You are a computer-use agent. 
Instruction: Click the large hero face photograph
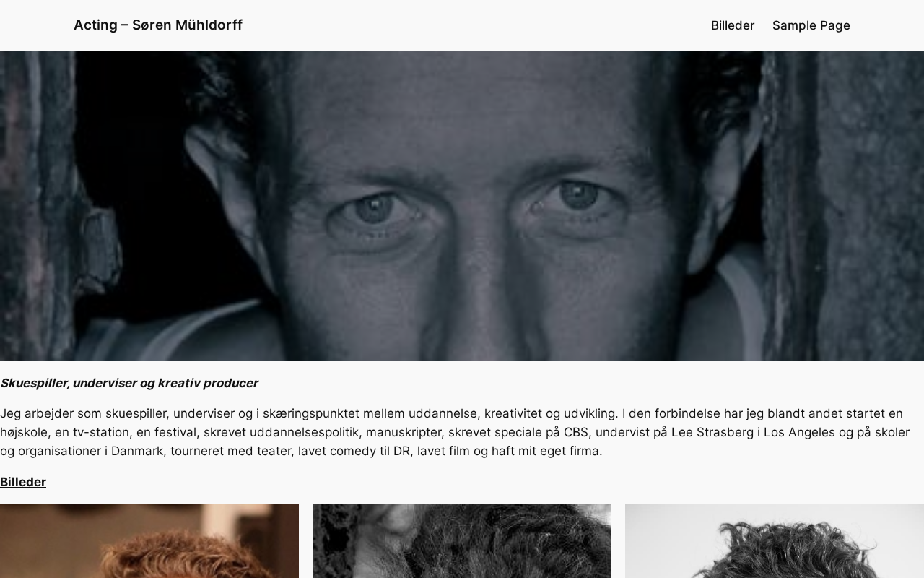pyautogui.click(x=462, y=206)
